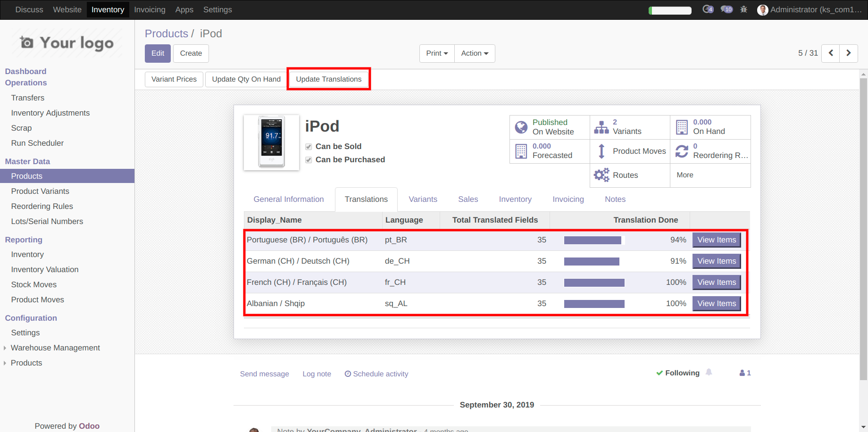Open Inventory Valuation report
The height and width of the screenshot is (432, 868).
pos(45,269)
